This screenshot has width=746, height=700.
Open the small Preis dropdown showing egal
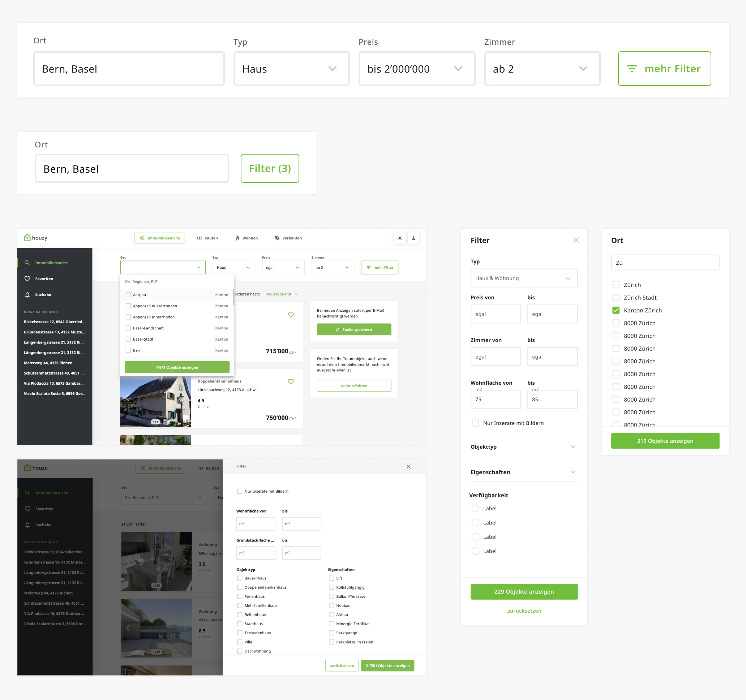[283, 267]
